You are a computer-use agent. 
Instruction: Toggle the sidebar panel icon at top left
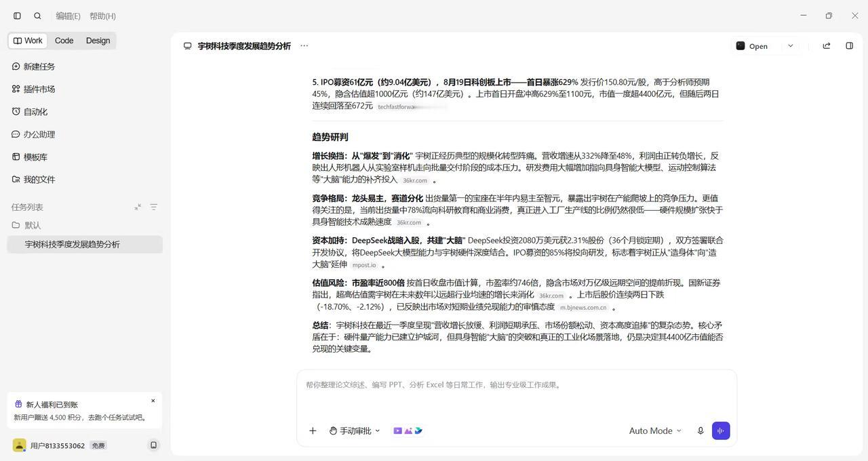pyautogui.click(x=17, y=16)
